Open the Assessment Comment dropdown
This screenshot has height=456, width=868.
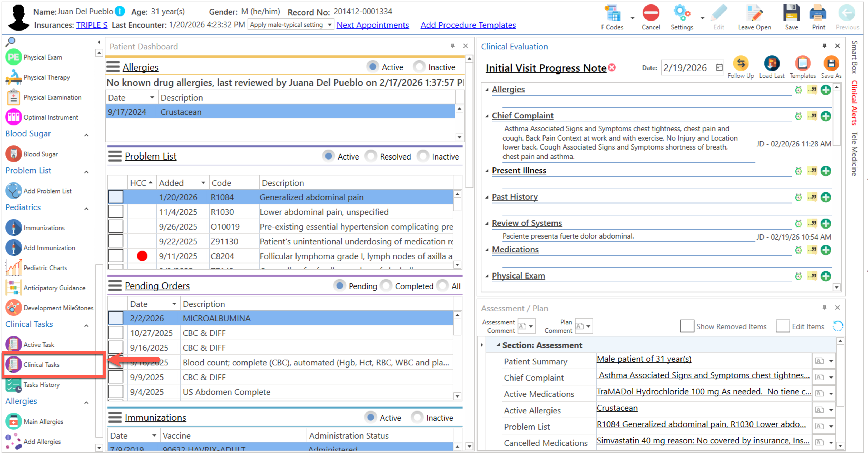coord(531,326)
